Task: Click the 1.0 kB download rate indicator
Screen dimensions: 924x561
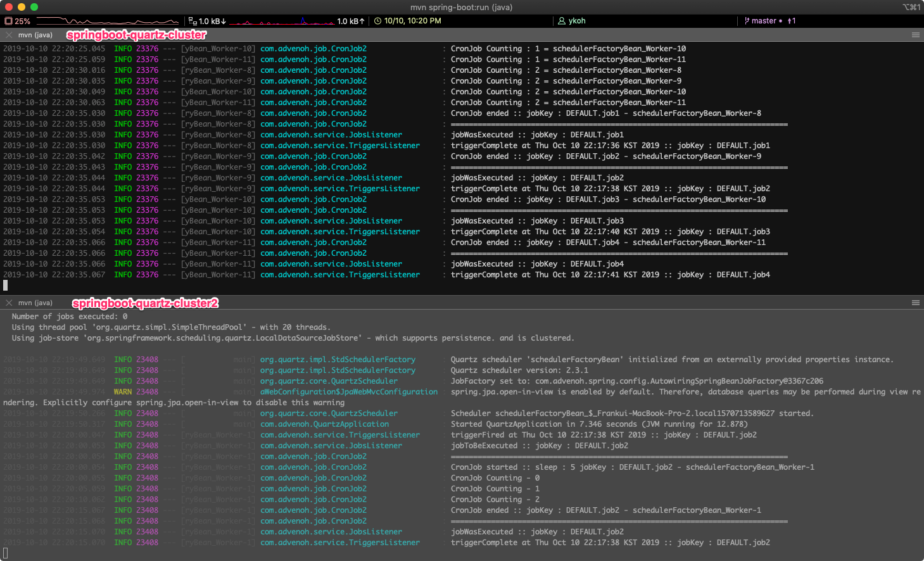Action: click(x=212, y=21)
